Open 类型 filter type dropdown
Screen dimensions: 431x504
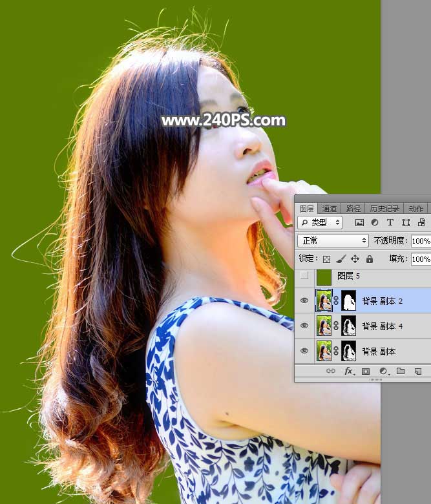point(320,222)
